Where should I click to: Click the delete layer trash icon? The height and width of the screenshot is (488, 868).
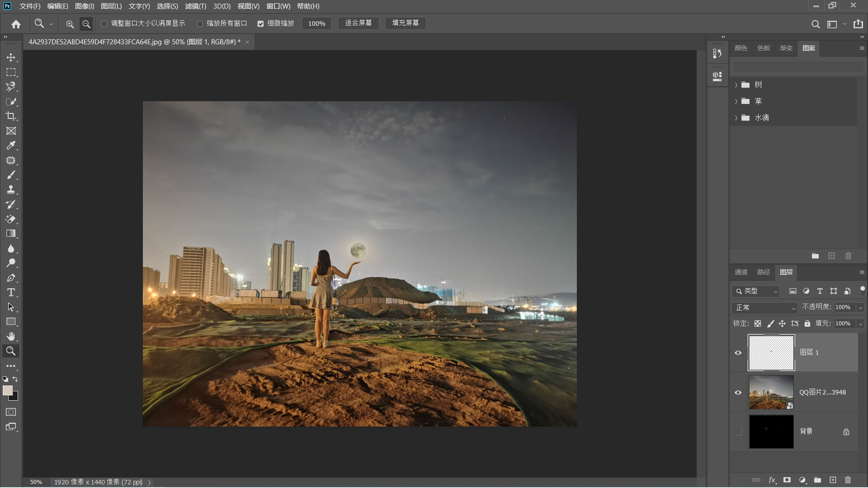[x=848, y=480]
